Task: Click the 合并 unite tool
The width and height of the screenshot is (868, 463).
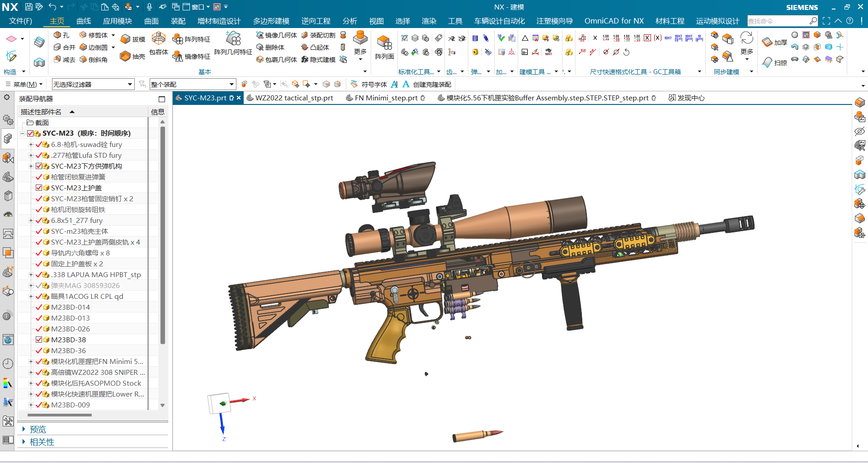Action: pyautogui.click(x=64, y=47)
